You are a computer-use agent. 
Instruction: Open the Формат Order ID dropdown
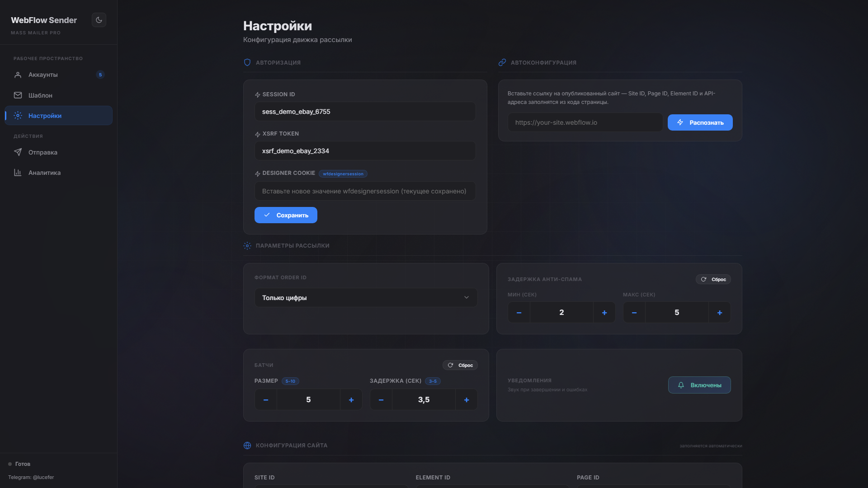tap(365, 298)
